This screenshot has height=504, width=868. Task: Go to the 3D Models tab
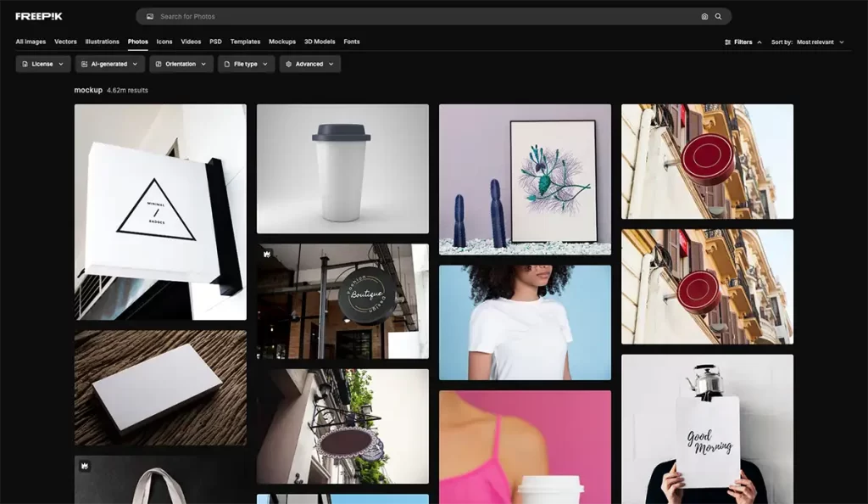click(x=320, y=42)
